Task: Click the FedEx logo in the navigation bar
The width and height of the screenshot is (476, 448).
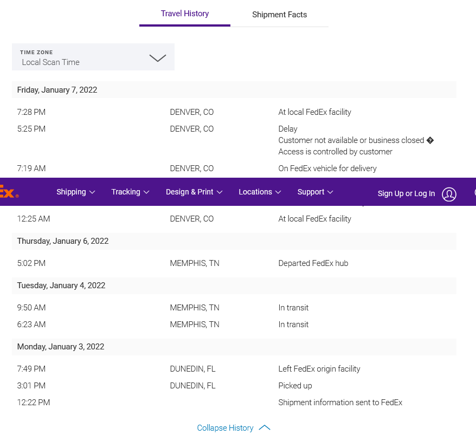Action: (9, 192)
